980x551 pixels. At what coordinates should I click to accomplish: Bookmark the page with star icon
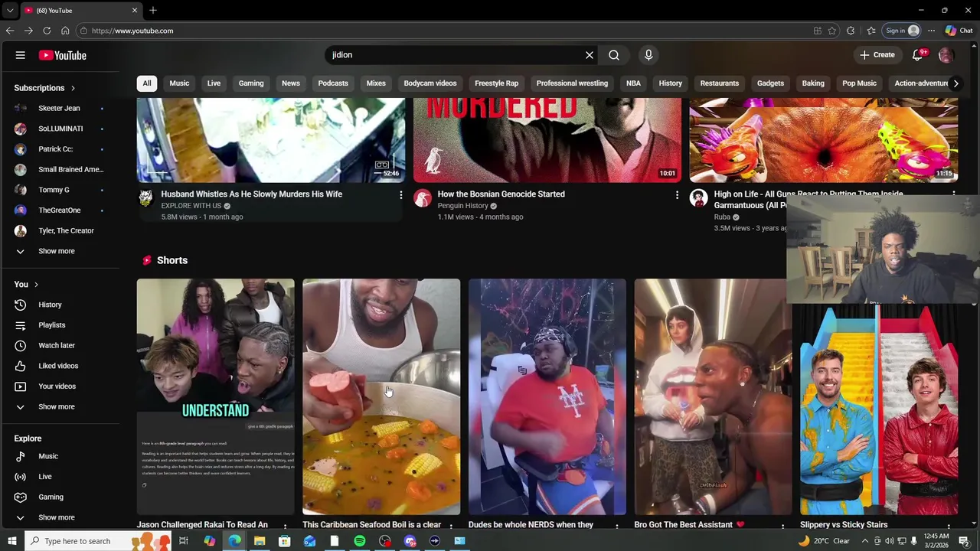pyautogui.click(x=832, y=31)
